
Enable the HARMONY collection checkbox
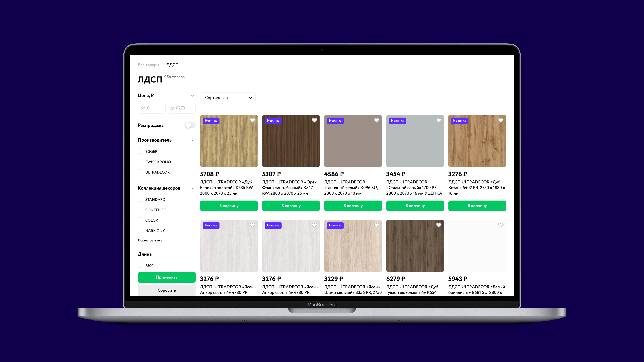click(x=141, y=230)
